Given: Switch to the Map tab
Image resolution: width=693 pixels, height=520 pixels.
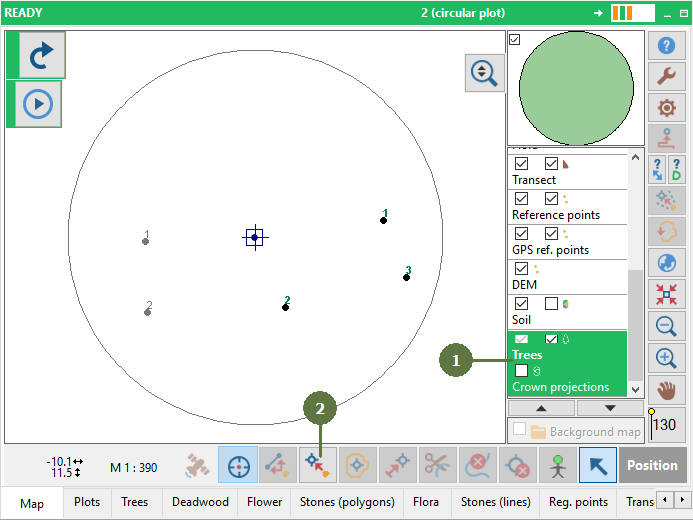Looking at the screenshot, I should [x=32, y=503].
